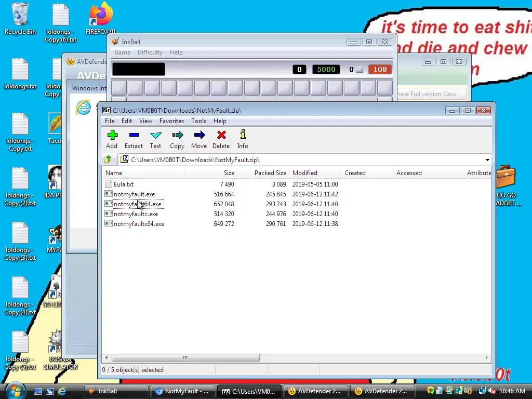Select the notmyfault.exe file icon

pos(109,194)
